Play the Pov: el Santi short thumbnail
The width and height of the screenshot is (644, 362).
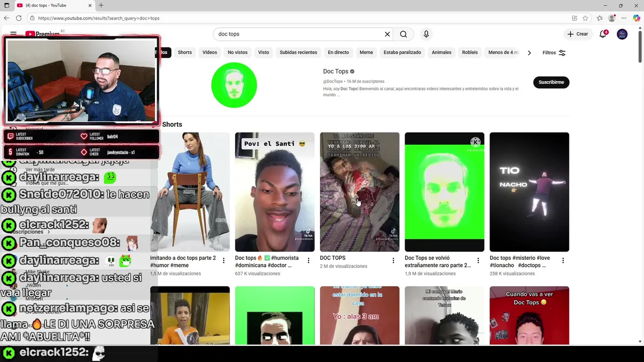point(275,192)
